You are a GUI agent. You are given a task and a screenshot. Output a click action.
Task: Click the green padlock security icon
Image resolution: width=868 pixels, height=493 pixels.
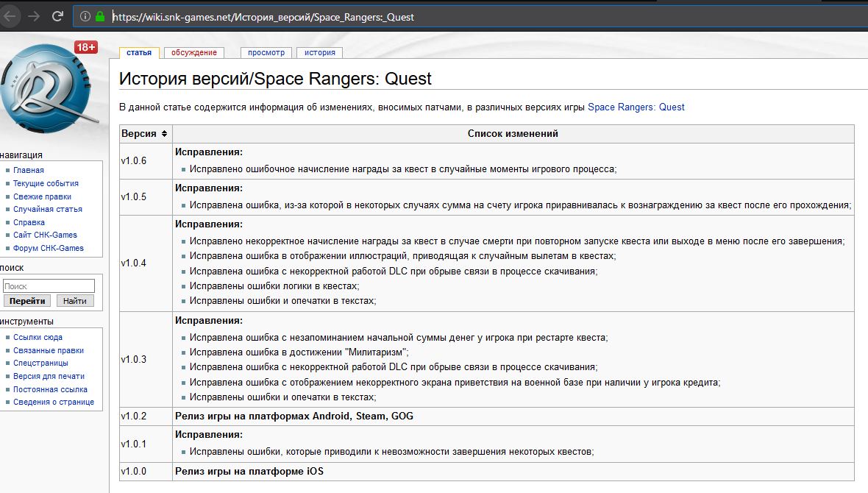[100, 17]
